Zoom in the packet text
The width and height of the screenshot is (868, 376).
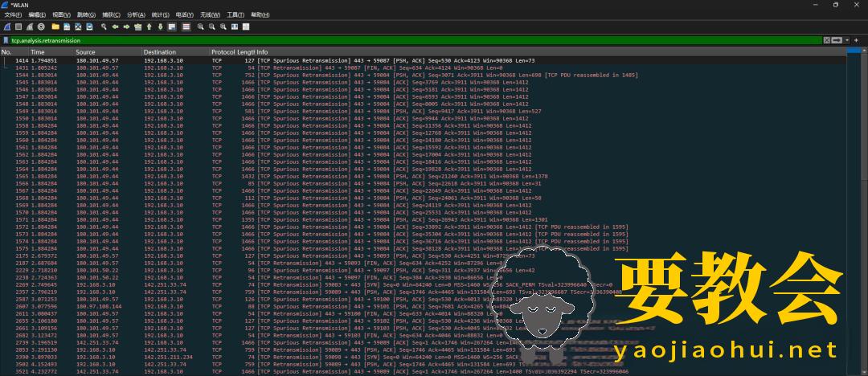[200, 27]
